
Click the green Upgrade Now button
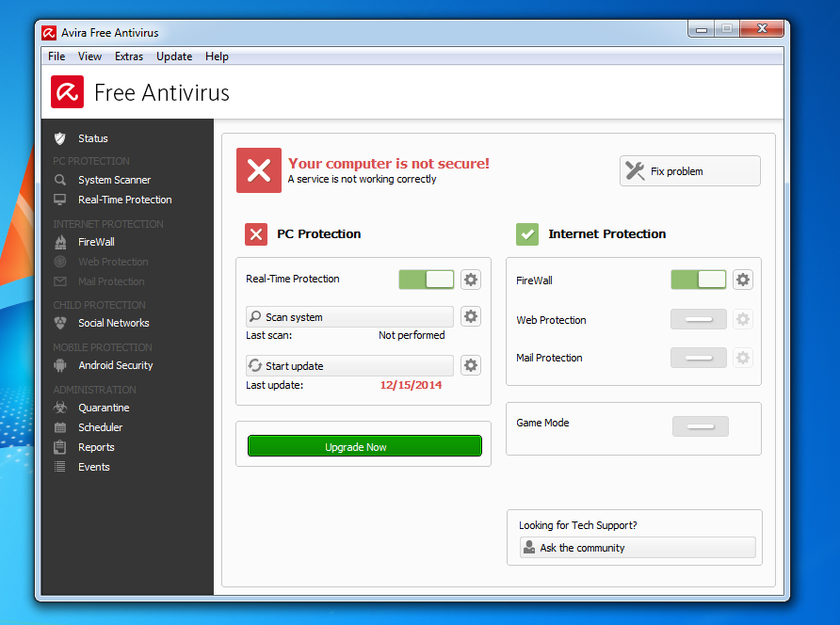click(x=364, y=446)
